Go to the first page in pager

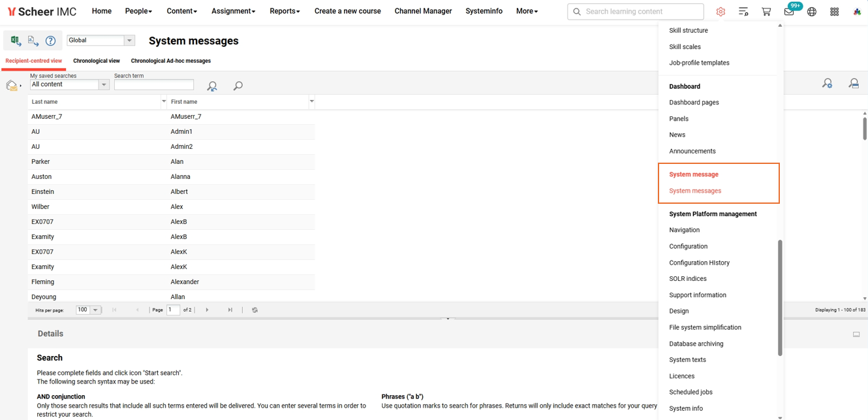pos(114,310)
